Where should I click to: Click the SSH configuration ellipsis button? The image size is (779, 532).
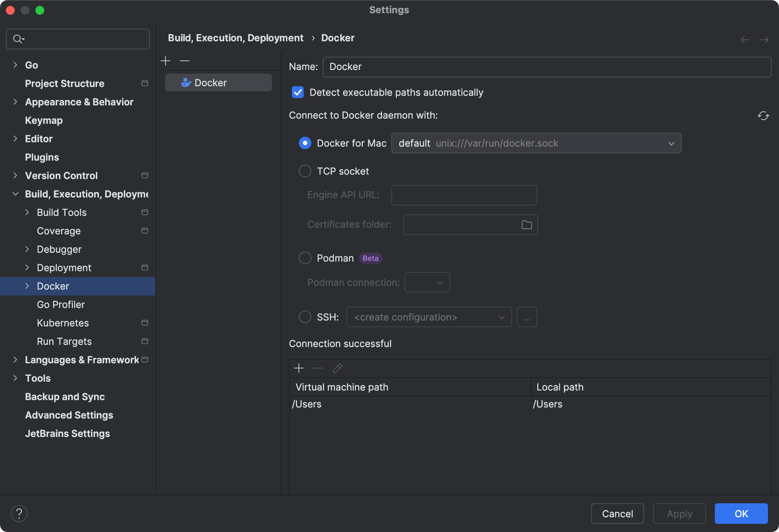coord(527,317)
